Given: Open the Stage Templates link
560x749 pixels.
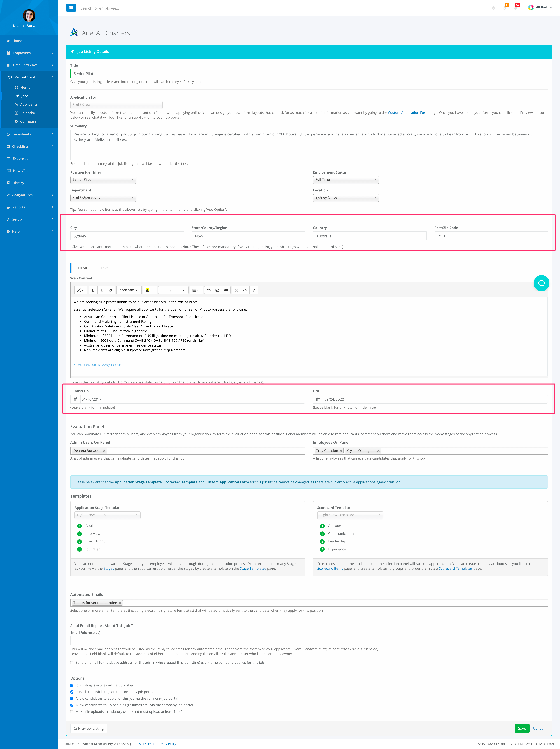Looking at the screenshot, I should coord(253,568).
